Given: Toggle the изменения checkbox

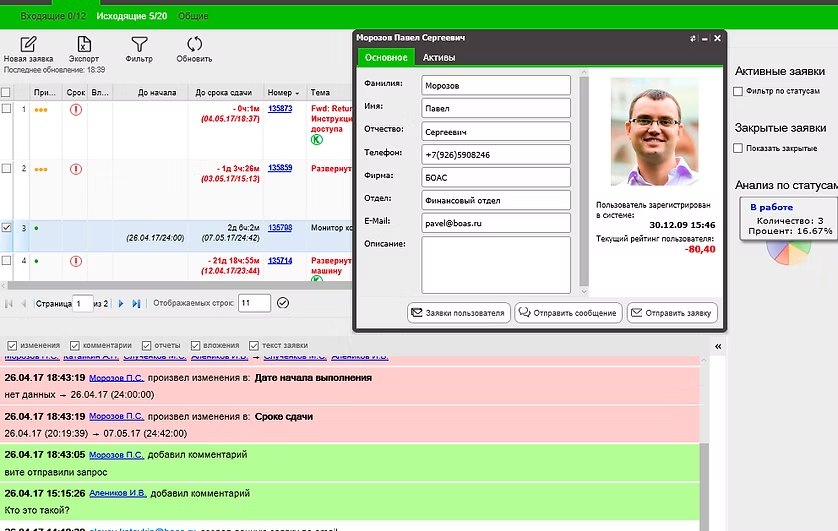Looking at the screenshot, I should click(12, 346).
